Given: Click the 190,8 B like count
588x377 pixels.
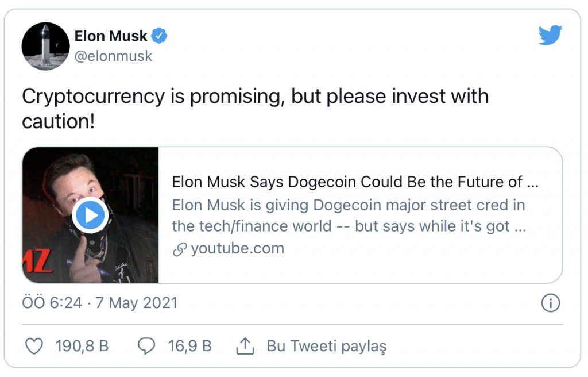Looking at the screenshot, I should pyautogui.click(x=82, y=346).
